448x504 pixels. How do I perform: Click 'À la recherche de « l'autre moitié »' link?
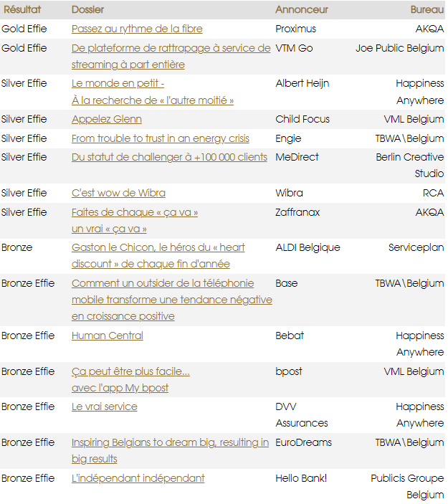click(153, 100)
